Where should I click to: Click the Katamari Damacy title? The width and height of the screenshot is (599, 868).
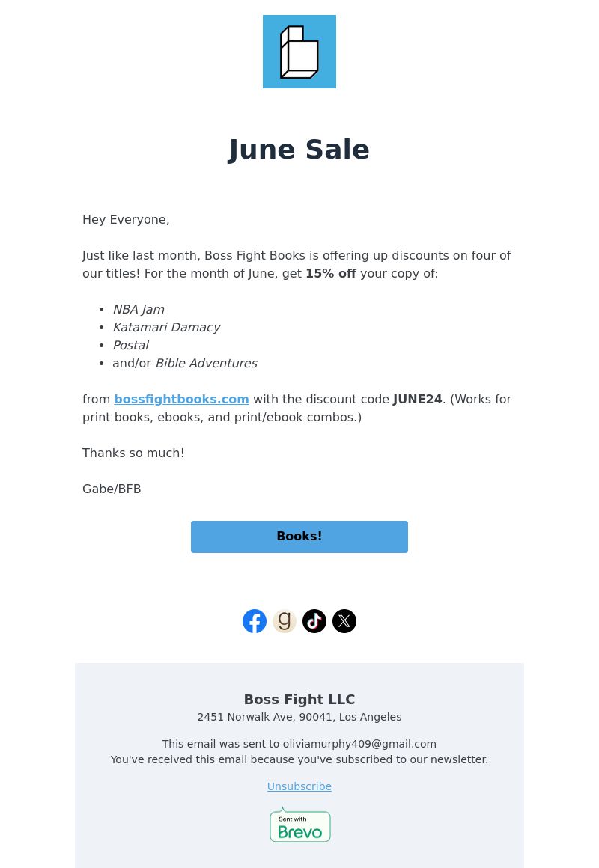click(166, 327)
